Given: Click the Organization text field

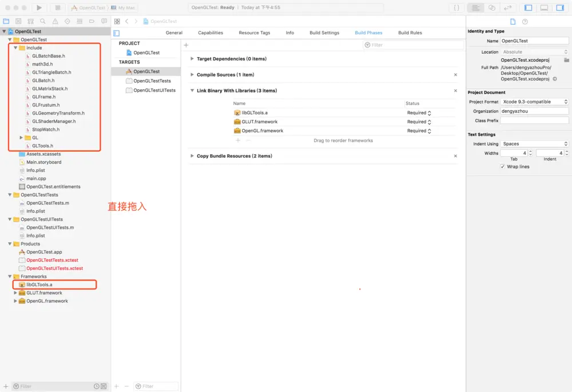Looking at the screenshot, I should click(x=534, y=111).
